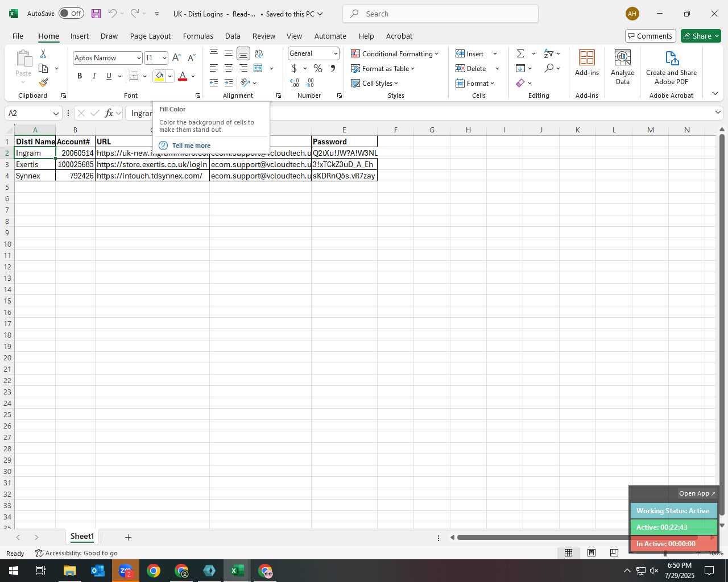
Task: Toggle Wrap Text
Action: pos(259,53)
